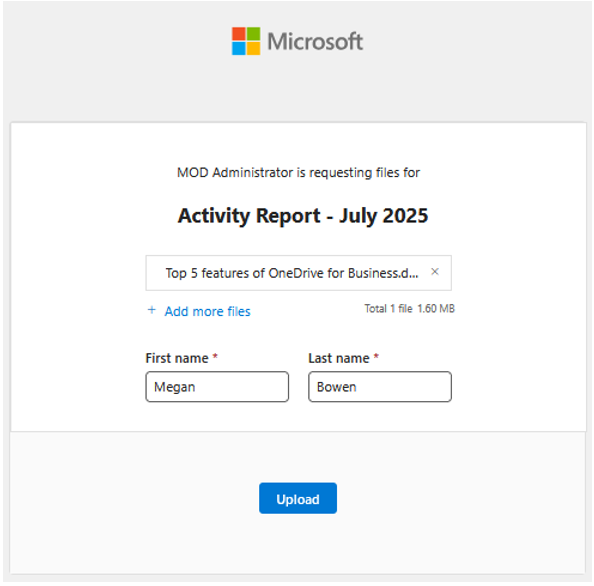Submit files with the Upload button
The width and height of the screenshot is (594, 586).
coord(298,498)
